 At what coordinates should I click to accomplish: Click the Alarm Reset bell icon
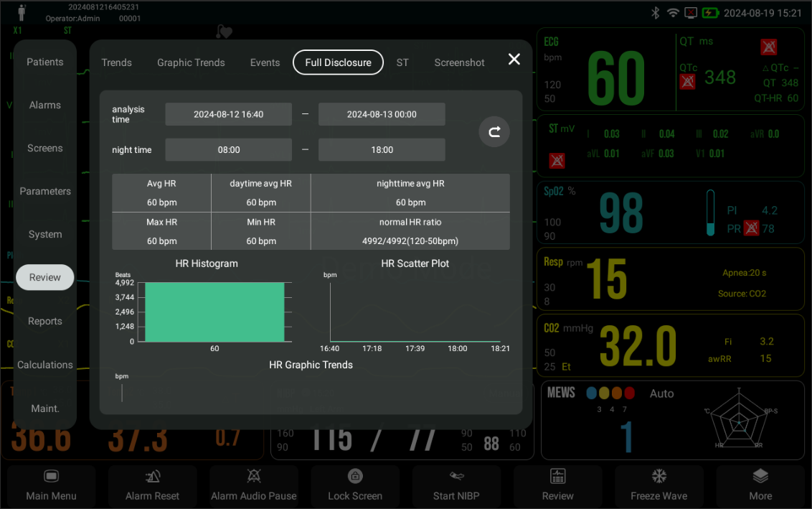point(152,475)
